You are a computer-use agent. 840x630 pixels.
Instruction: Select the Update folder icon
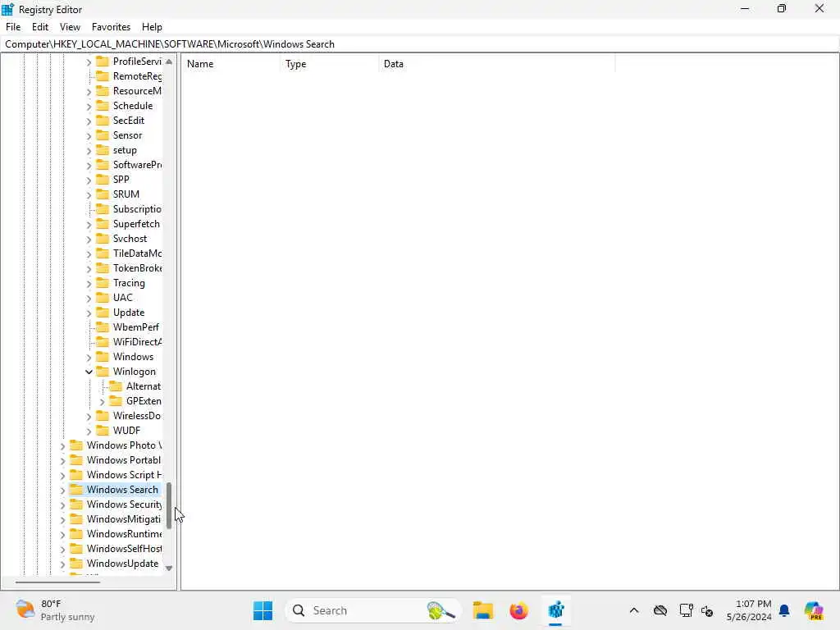point(103,313)
